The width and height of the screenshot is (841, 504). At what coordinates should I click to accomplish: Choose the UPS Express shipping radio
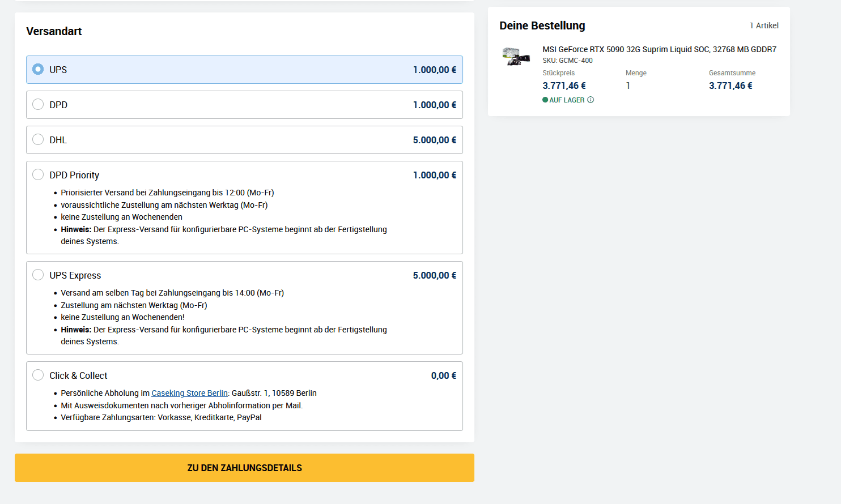(x=38, y=275)
